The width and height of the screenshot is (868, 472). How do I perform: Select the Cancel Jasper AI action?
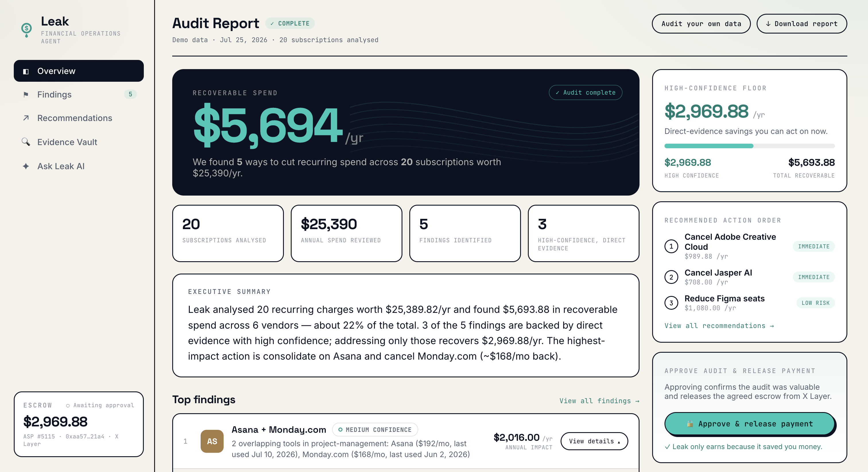(749, 277)
